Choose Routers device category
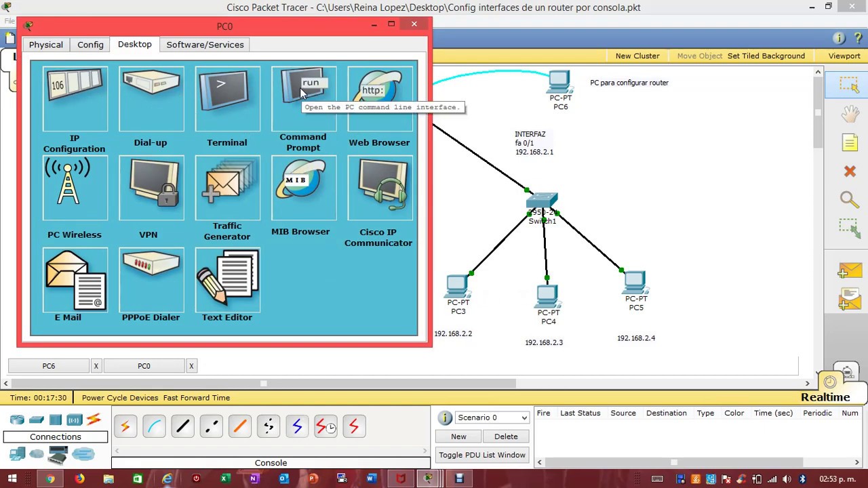The height and width of the screenshot is (488, 868). (17, 420)
